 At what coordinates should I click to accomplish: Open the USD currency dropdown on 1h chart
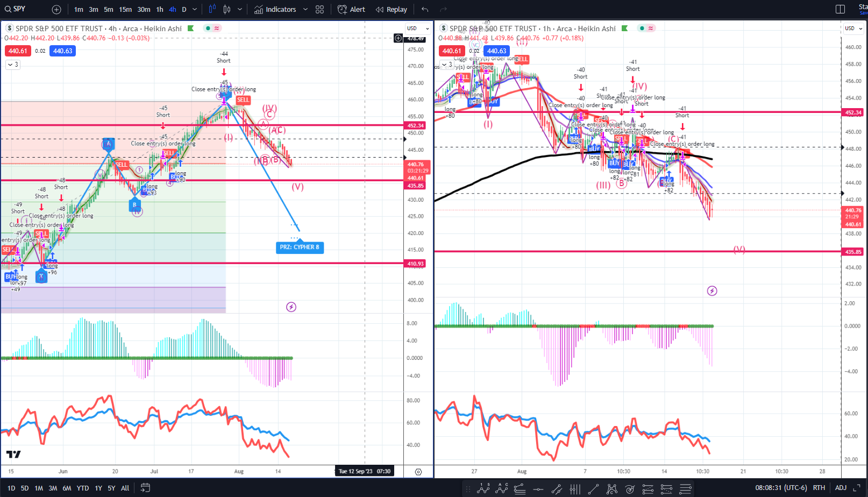[x=853, y=28]
